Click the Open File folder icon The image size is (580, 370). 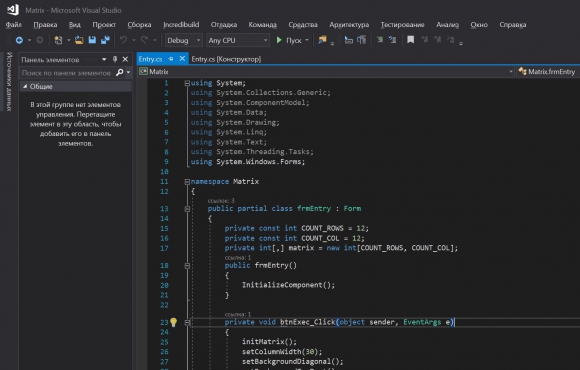pos(79,40)
